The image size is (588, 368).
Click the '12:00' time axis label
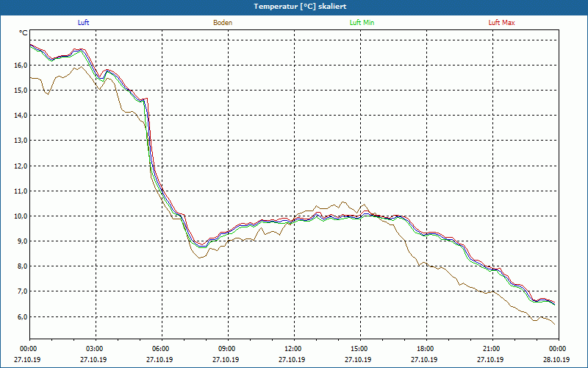coord(292,349)
